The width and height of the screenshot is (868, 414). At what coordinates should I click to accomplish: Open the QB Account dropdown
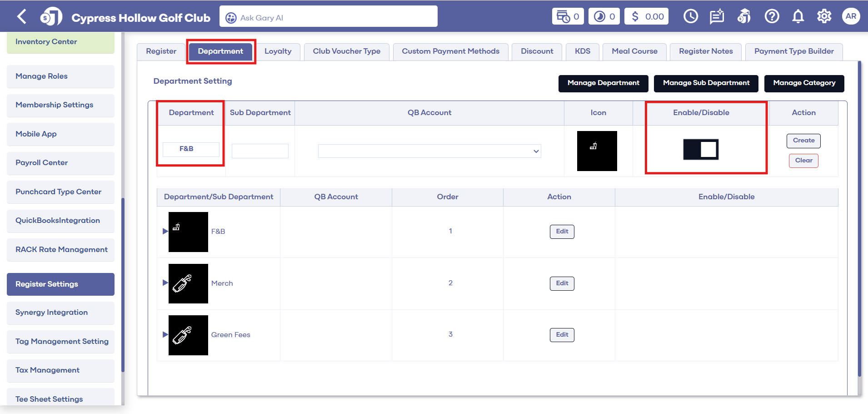(x=429, y=151)
